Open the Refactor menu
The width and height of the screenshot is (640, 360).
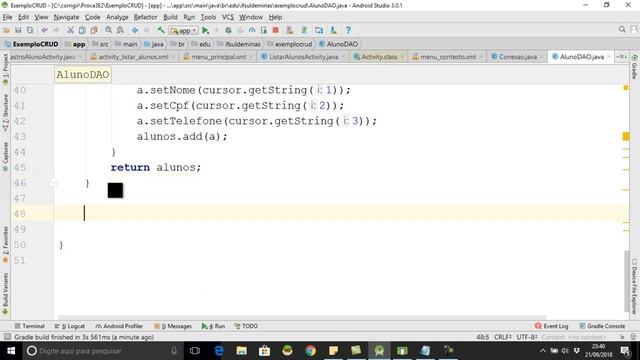pos(145,17)
